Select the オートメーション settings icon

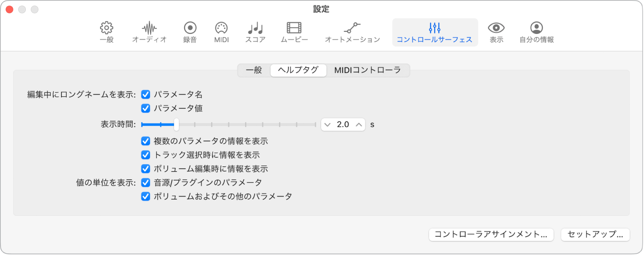(x=352, y=32)
